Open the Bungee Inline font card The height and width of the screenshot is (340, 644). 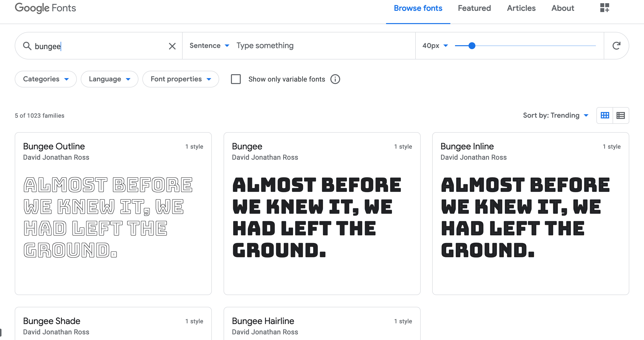pos(531,213)
